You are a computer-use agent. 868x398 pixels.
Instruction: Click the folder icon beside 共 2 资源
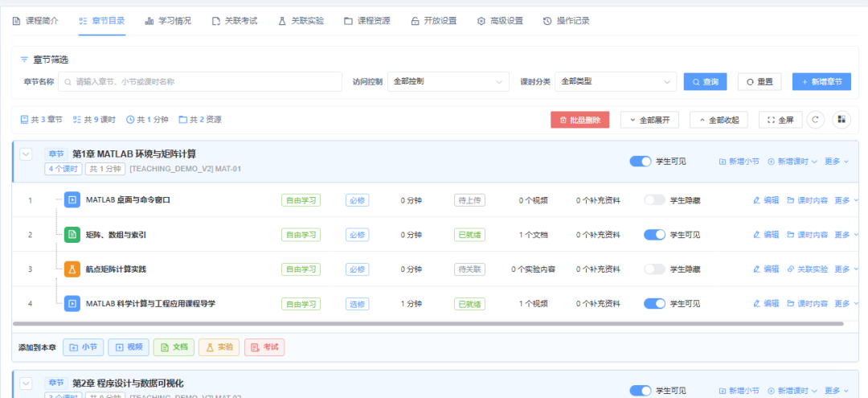[x=182, y=120]
